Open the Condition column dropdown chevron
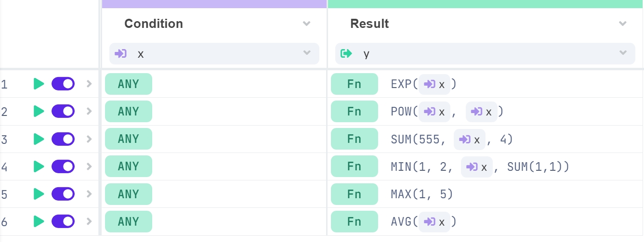 click(306, 24)
